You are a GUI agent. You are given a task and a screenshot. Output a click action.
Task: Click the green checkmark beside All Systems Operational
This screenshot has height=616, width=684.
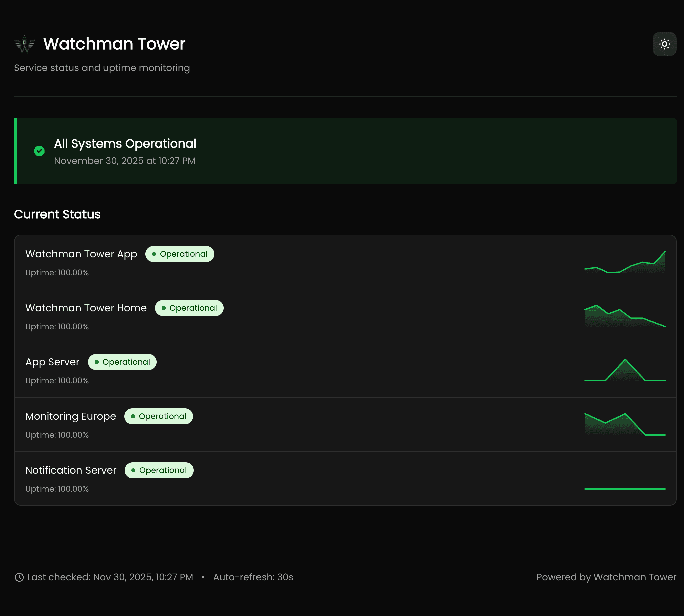(39, 151)
